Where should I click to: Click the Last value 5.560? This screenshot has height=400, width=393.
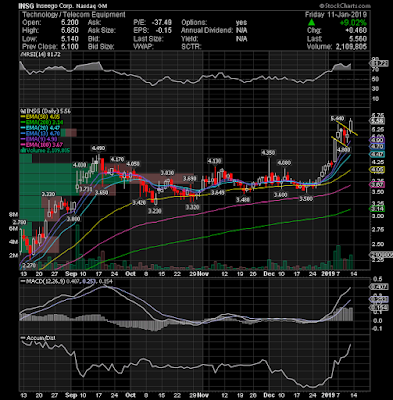[358, 39]
